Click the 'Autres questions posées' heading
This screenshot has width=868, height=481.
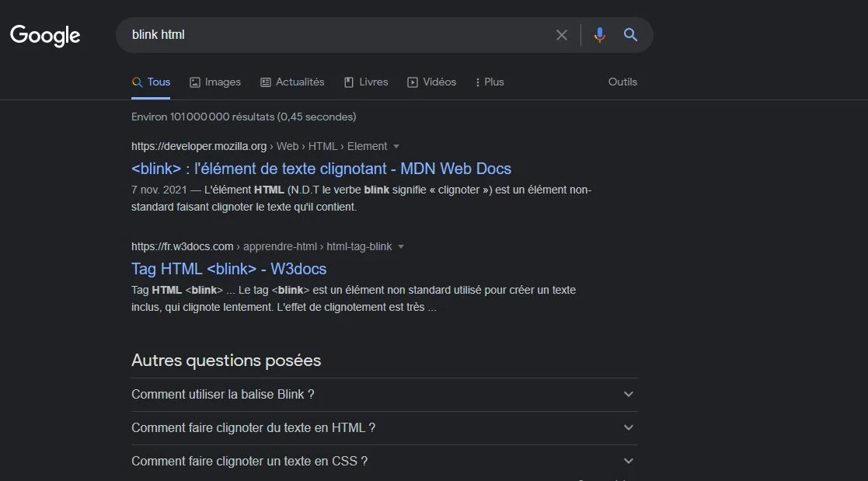(x=226, y=361)
